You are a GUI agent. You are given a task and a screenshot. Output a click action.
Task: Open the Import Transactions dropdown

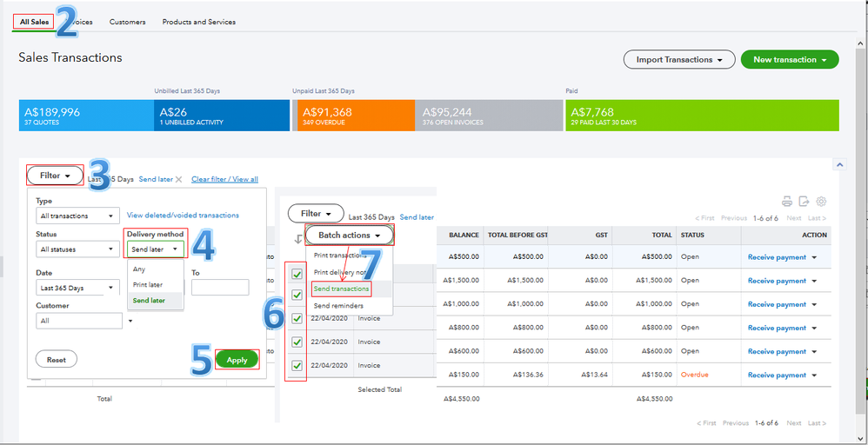pyautogui.click(x=679, y=60)
